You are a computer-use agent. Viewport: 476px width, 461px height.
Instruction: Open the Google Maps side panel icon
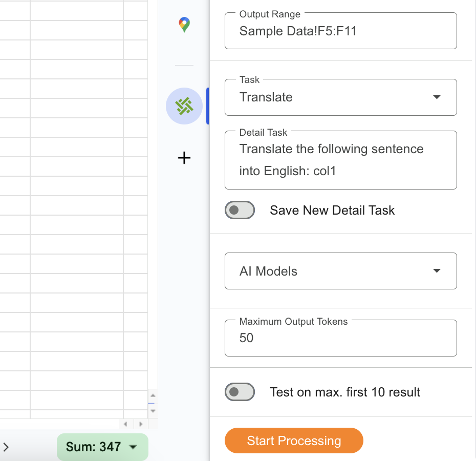click(x=184, y=24)
